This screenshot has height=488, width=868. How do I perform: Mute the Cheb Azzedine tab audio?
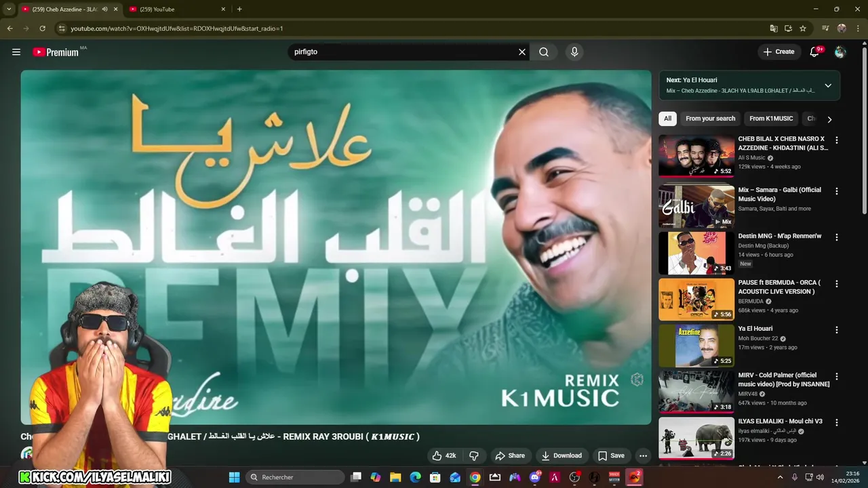104,9
